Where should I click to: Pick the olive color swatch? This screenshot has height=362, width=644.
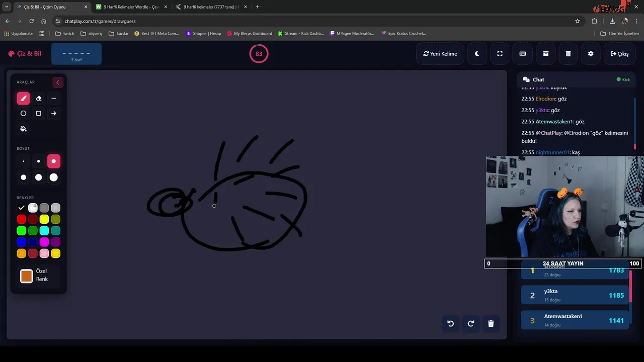tap(56, 219)
